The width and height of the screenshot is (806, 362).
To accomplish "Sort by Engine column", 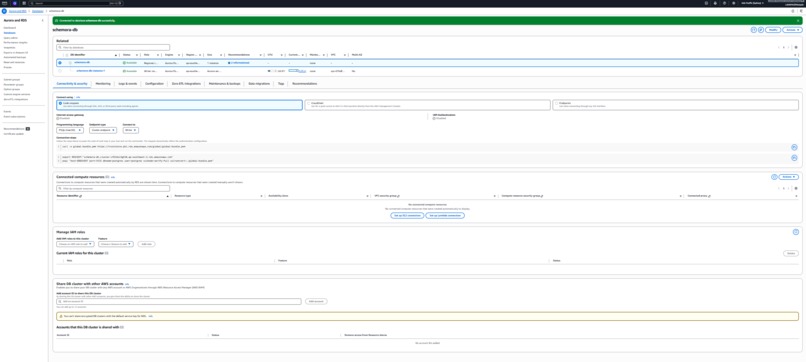I will pyautogui.click(x=168, y=55).
